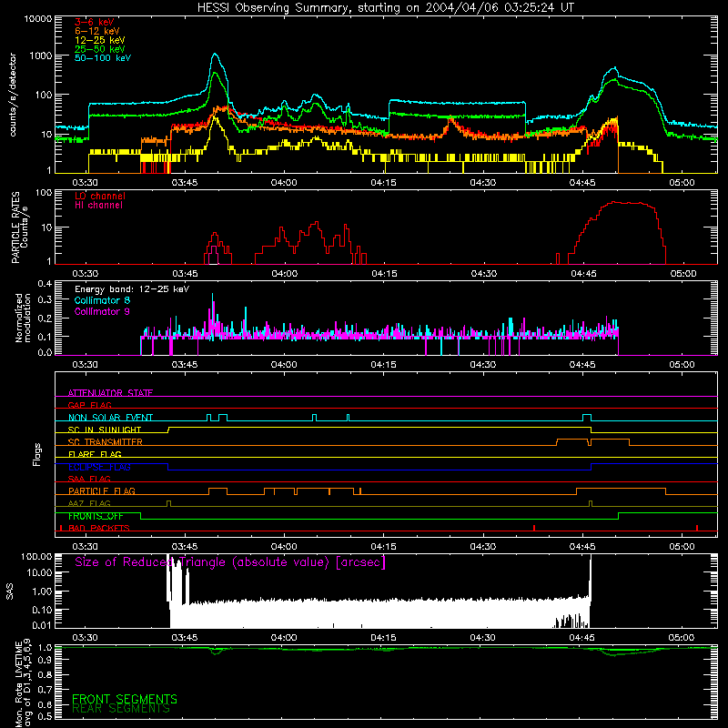Click the SC TRANSMITTER flag label

(x=106, y=441)
